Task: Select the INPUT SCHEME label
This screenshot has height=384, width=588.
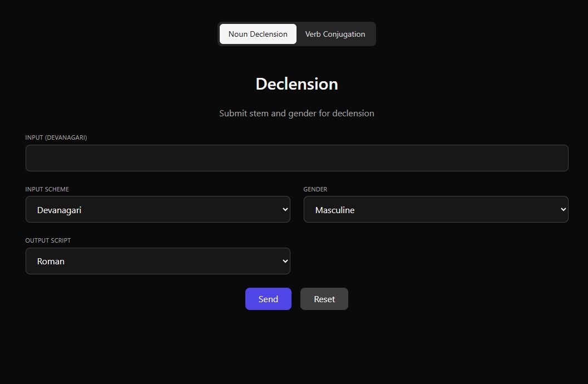Action: coord(47,189)
